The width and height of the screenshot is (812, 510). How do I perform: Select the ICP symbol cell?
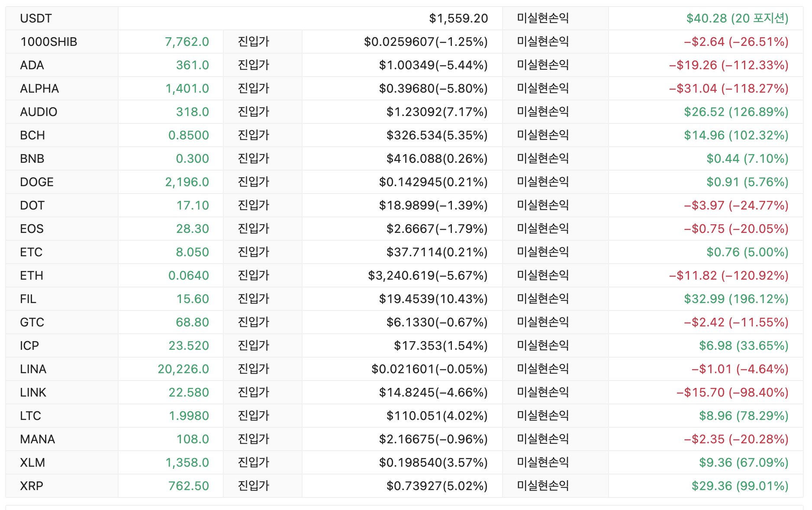(62, 345)
